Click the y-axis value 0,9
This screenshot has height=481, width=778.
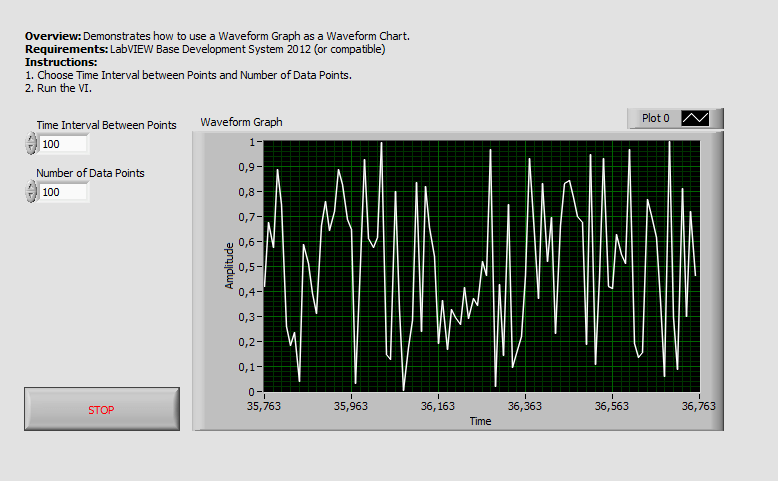(247, 167)
